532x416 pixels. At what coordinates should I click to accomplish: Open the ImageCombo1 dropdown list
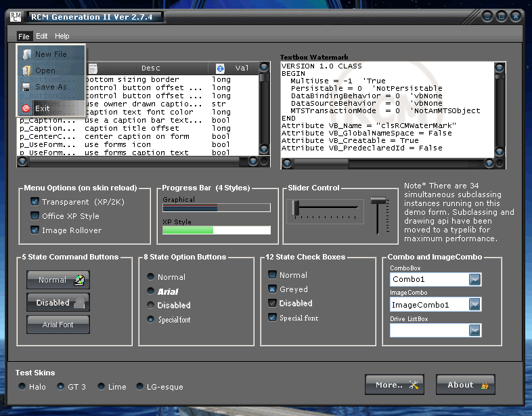474,305
